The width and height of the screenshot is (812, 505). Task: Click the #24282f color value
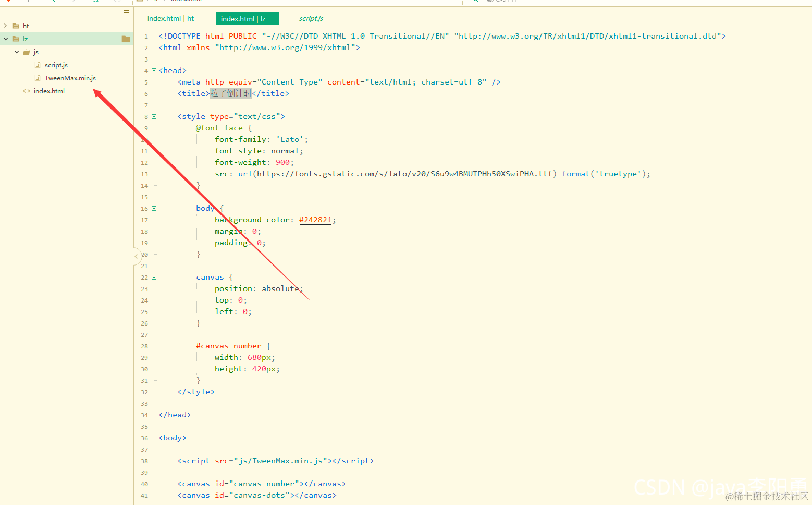(315, 220)
